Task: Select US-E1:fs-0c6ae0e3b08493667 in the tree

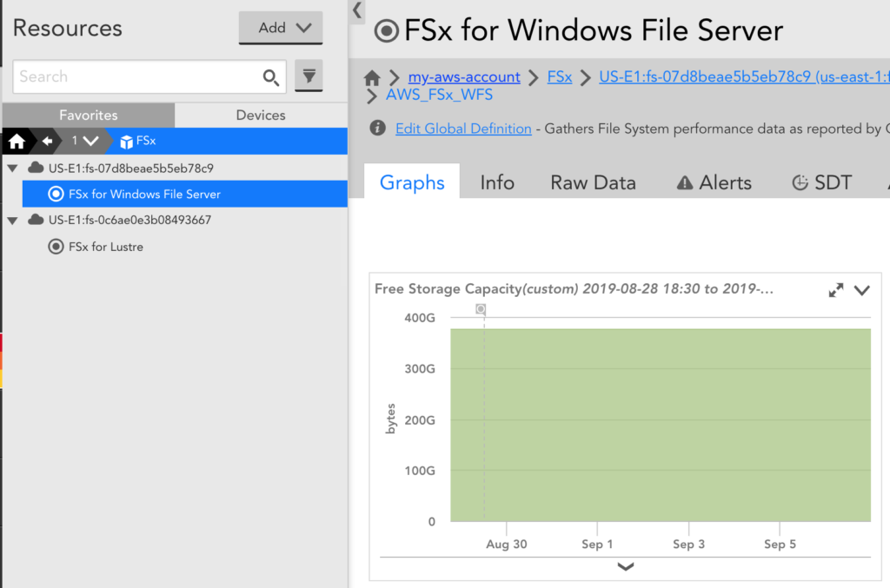Action: (x=130, y=220)
